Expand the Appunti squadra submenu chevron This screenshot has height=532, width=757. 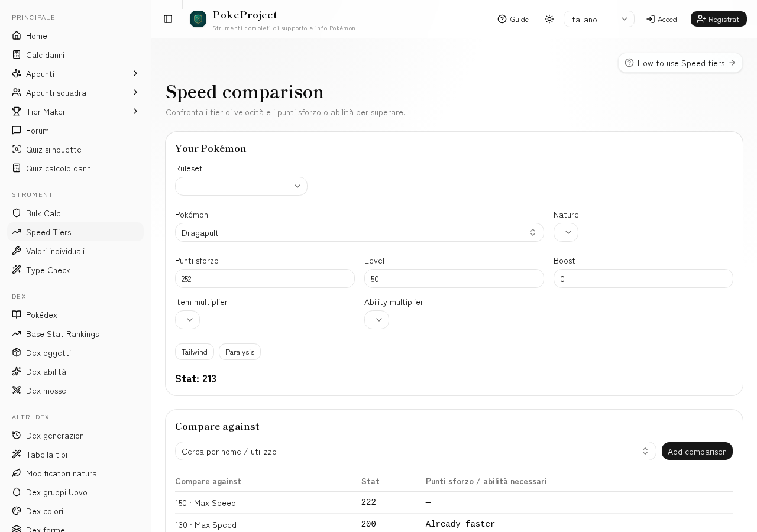(135, 93)
